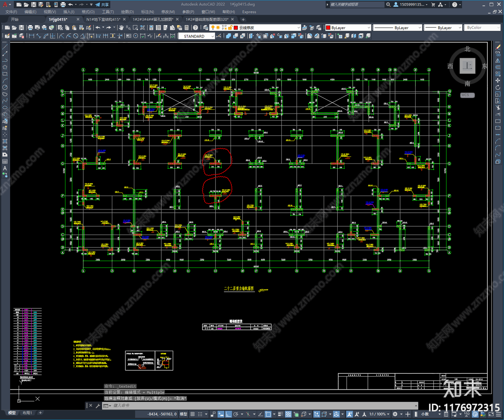This screenshot has width=504, height=420.
Task: Toggle Dynamic Input in status bar
Action: click(221, 414)
